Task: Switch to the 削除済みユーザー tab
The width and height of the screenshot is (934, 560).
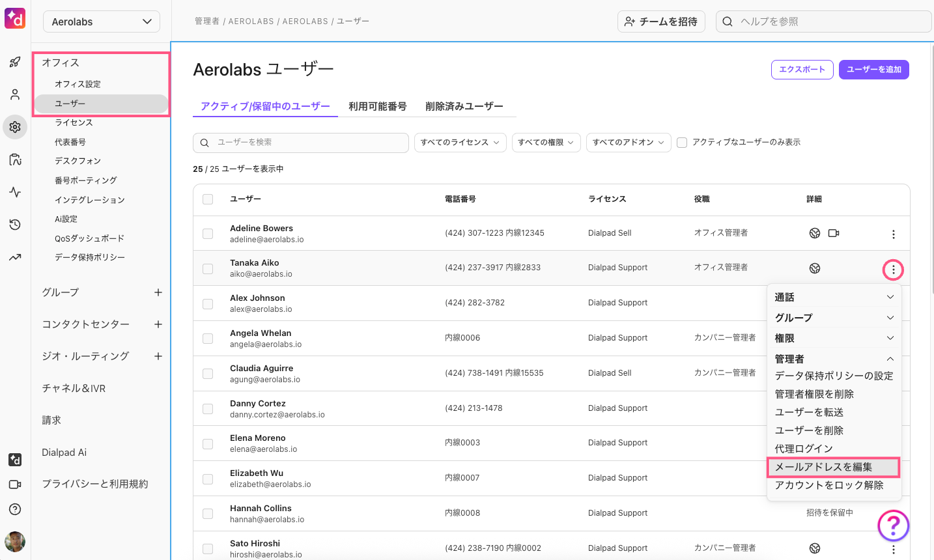Action: [464, 106]
